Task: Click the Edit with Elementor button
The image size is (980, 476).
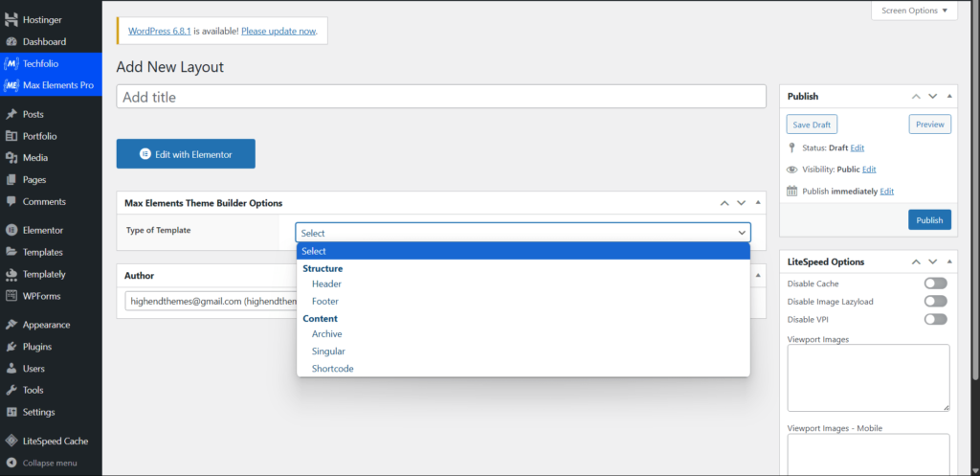Action: click(186, 154)
